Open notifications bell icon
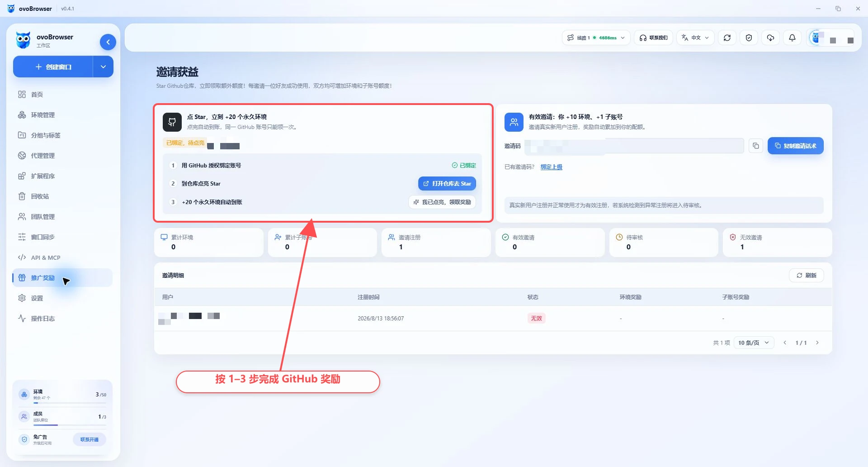Viewport: 868px width, 467px height. [792, 38]
